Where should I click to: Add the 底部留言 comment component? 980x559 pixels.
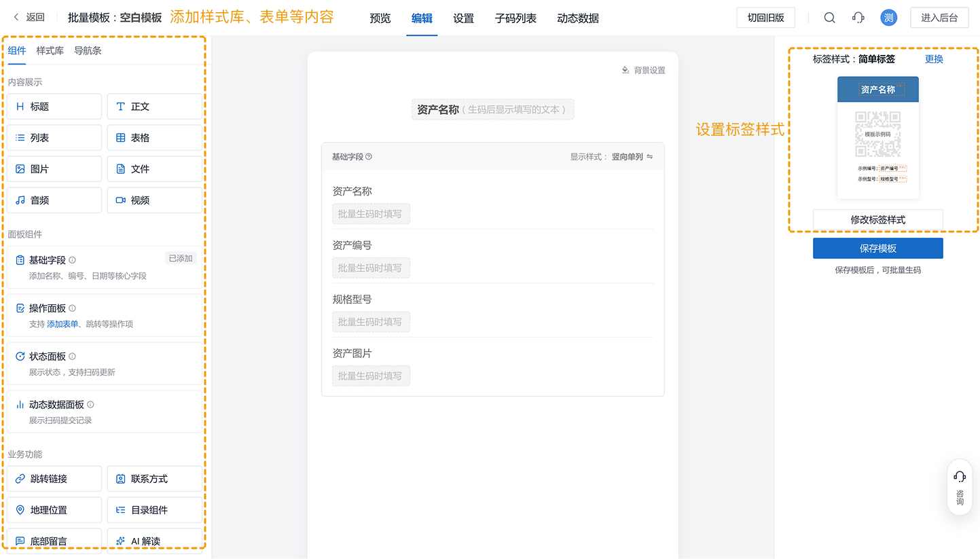tap(55, 540)
